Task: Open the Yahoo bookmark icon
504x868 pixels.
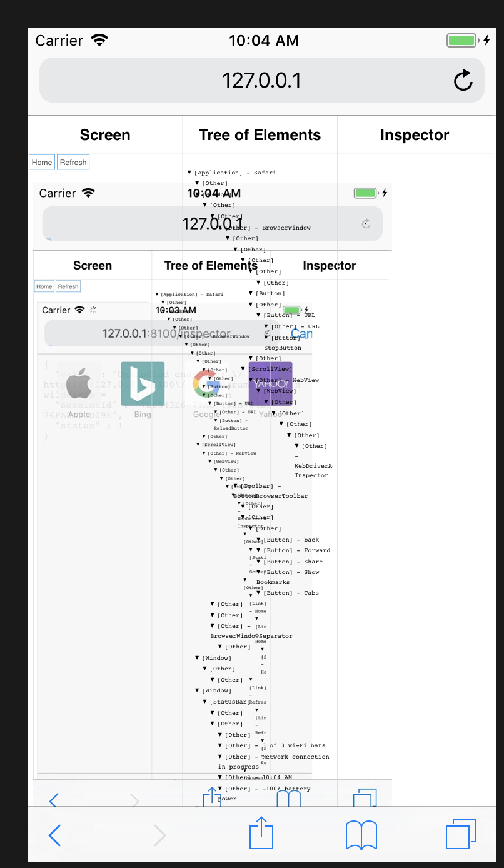Action: [270, 381]
